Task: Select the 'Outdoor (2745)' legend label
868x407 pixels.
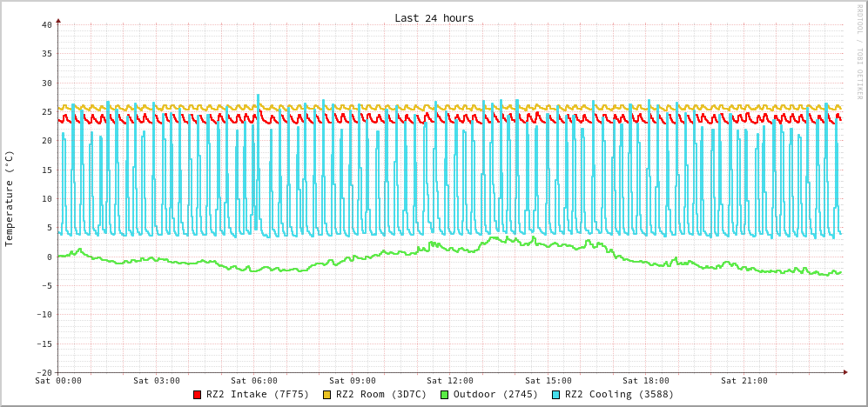Action: tap(495, 395)
